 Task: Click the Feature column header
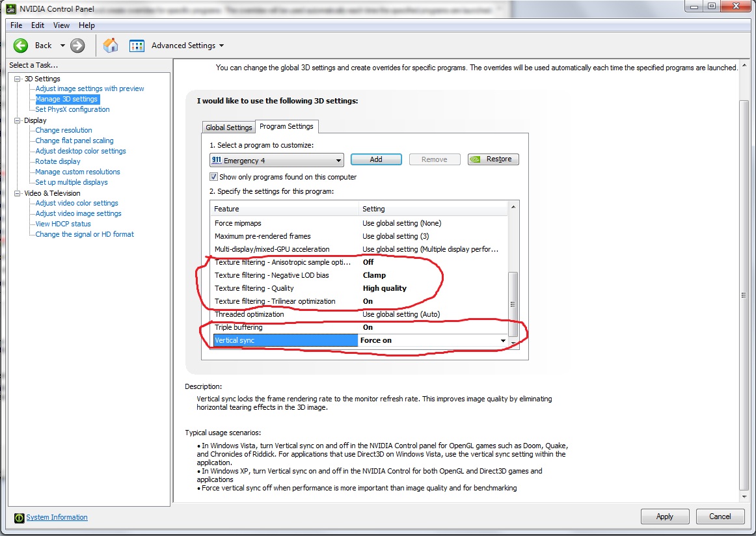pos(286,209)
